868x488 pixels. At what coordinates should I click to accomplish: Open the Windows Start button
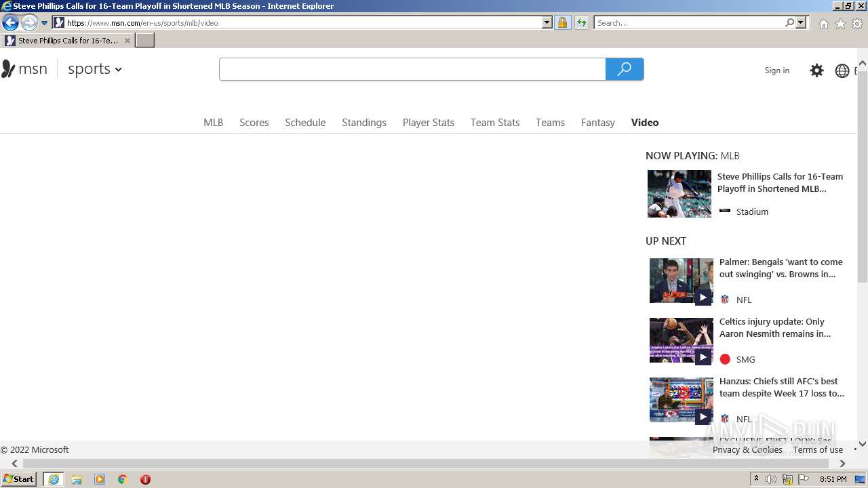tap(18, 479)
